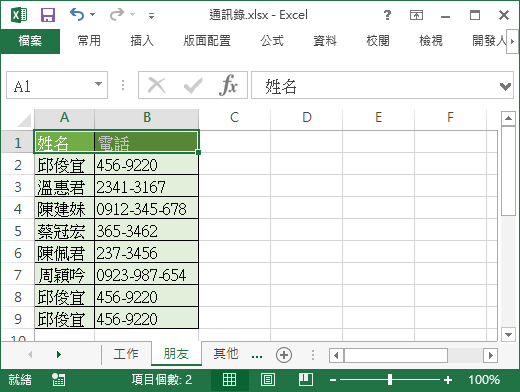This screenshot has height=392, width=520.
Task: Switch to the 校閱 ribbon tab
Action: click(378, 41)
